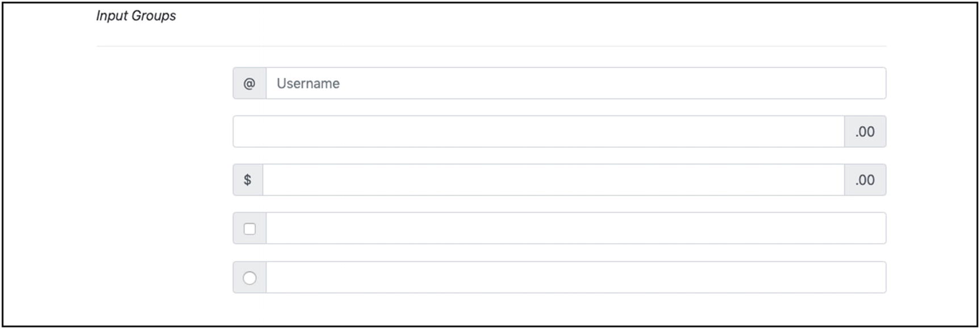Click the .00 suffix in dollar row
The image size is (980, 329).
click(865, 180)
